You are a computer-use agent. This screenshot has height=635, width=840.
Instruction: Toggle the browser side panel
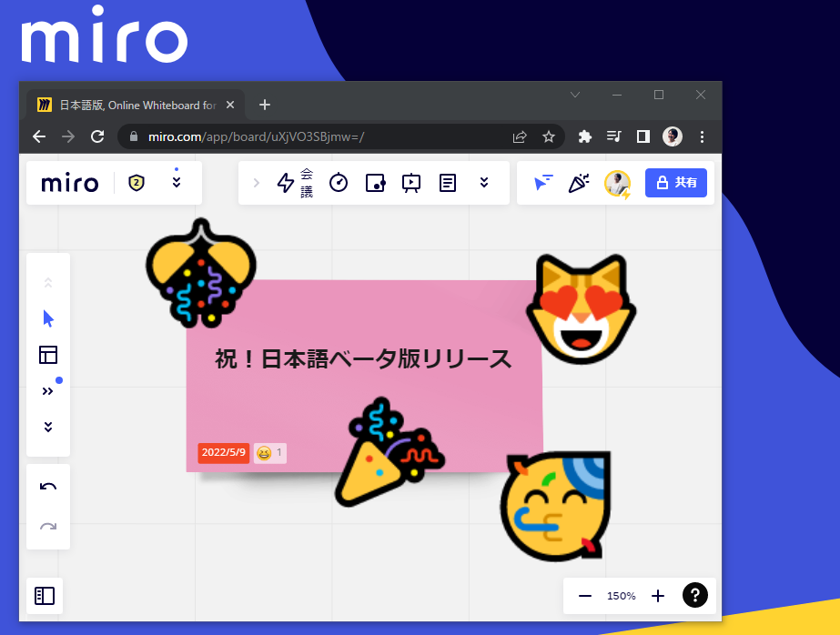click(643, 136)
